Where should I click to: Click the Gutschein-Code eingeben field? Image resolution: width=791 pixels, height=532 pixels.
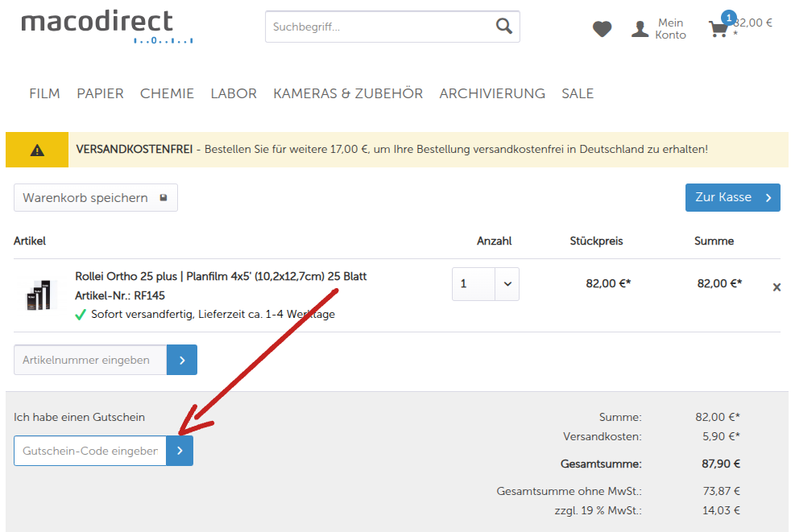pos(89,451)
